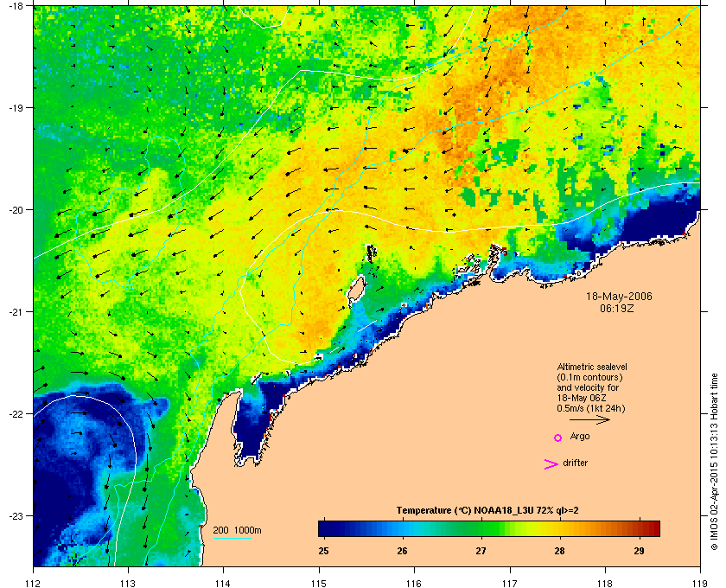
Task: Click the colorbar tick label 29
Action: [639, 551]
